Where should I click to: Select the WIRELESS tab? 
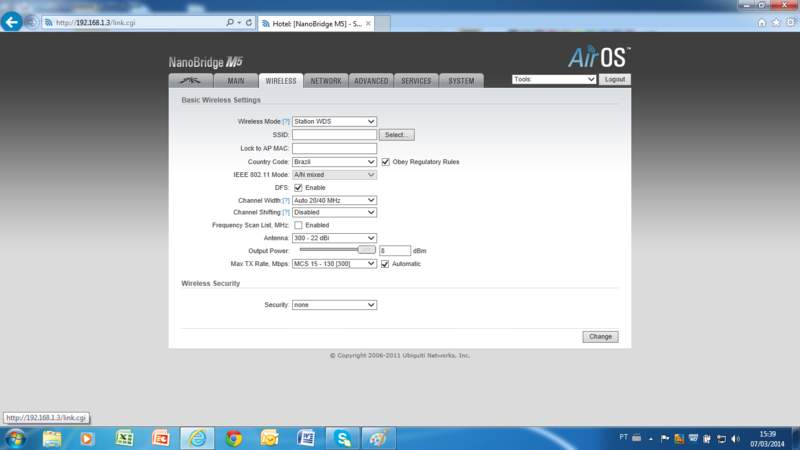pos(281,81)
